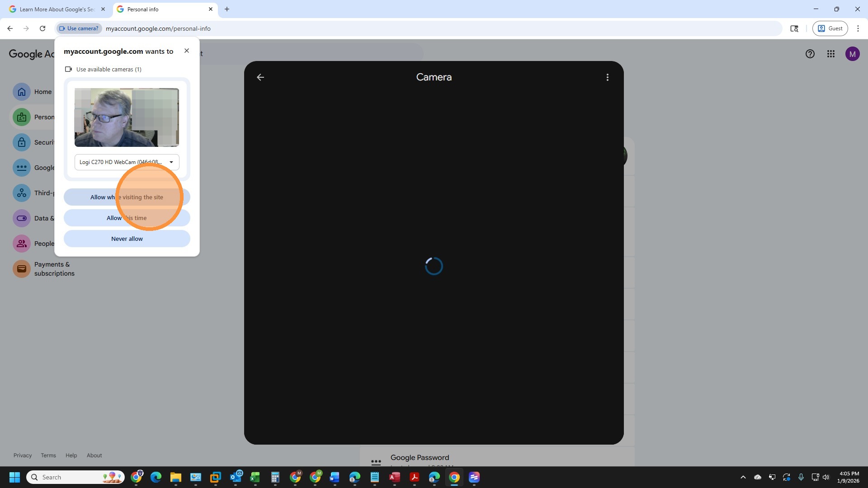
Task: Click the Never allow button
Action: (x=127, y=239)
